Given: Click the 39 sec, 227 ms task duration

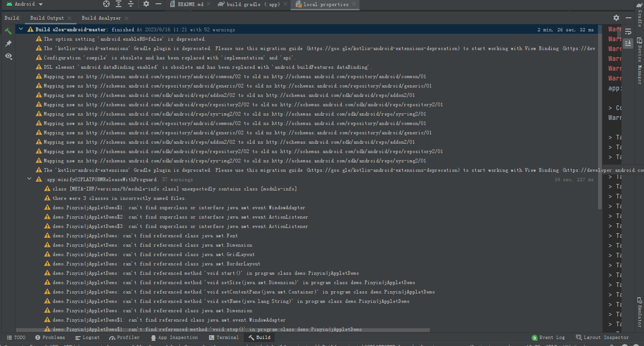Looking at the screenshot, I should pos(574,180).
